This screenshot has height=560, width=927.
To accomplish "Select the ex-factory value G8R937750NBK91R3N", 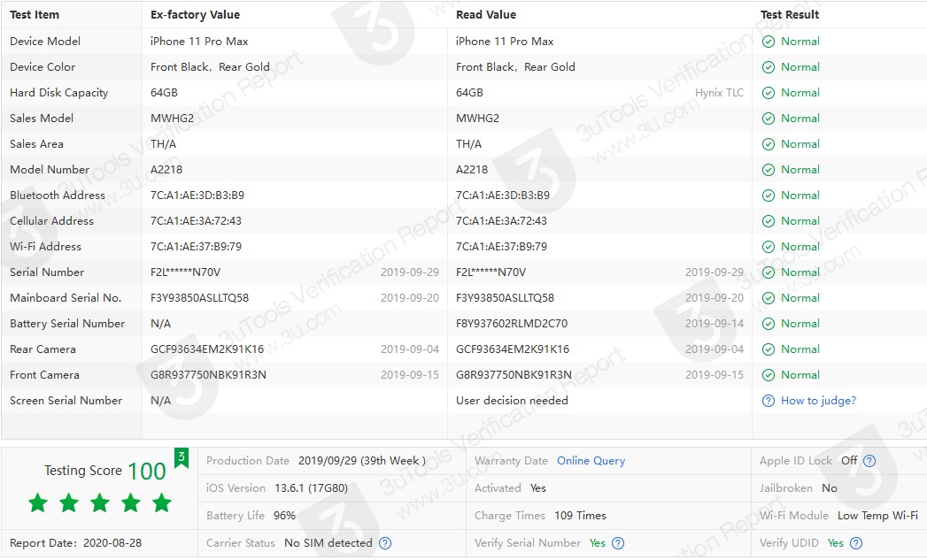I will click(208, 375).
